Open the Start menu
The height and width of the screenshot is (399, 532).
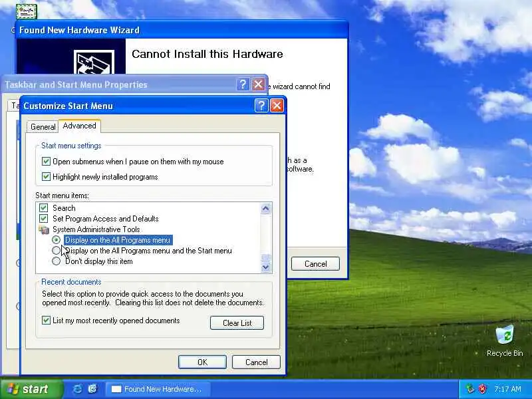point(31,389)
